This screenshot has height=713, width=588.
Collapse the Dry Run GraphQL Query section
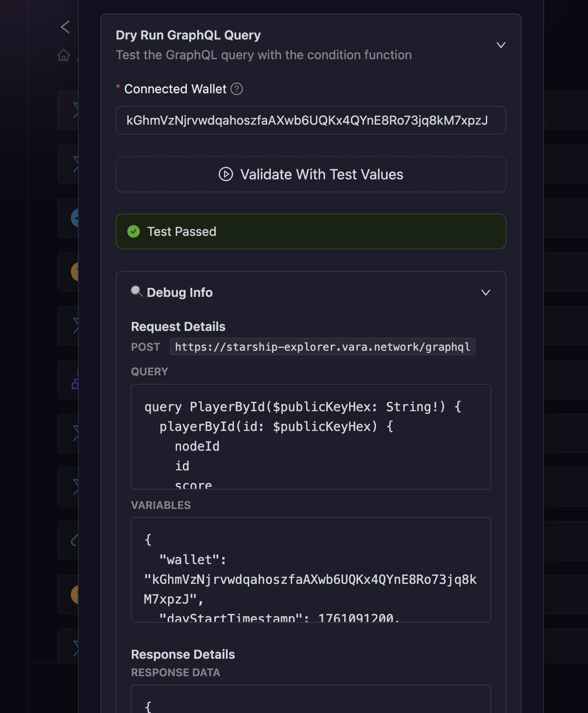point(501,45)
